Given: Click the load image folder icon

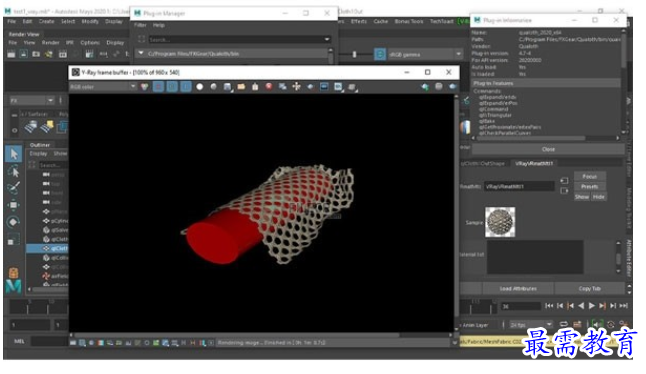Looking at the screenshot, I should click(x=241, y=86).
